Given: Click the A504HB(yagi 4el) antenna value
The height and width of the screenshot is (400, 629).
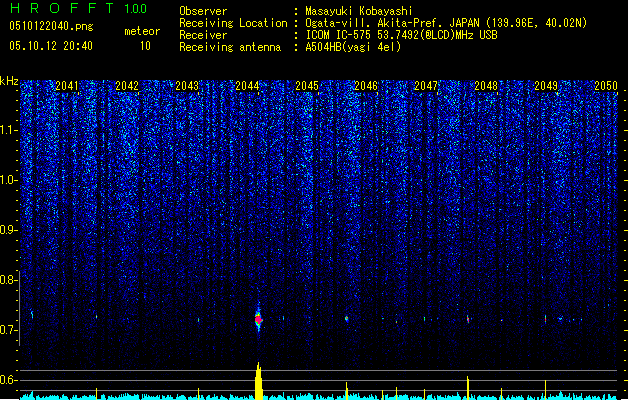Looking at the screenshot, I should [353, 47].
